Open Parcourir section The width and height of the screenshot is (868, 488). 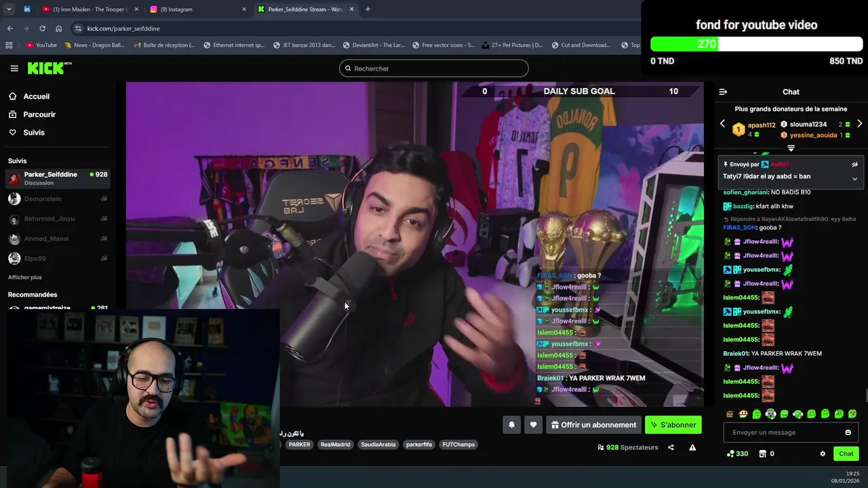33,115
